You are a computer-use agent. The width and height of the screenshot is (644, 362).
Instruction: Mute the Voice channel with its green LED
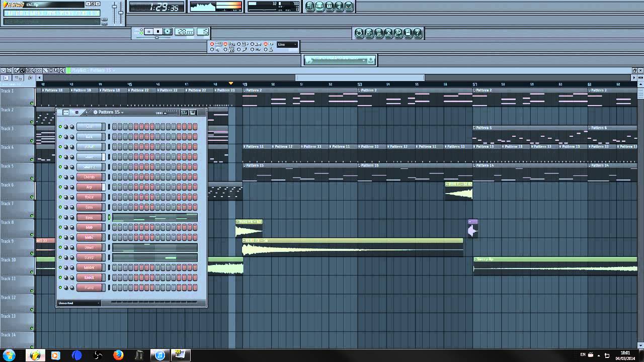(x=60, y=197)
